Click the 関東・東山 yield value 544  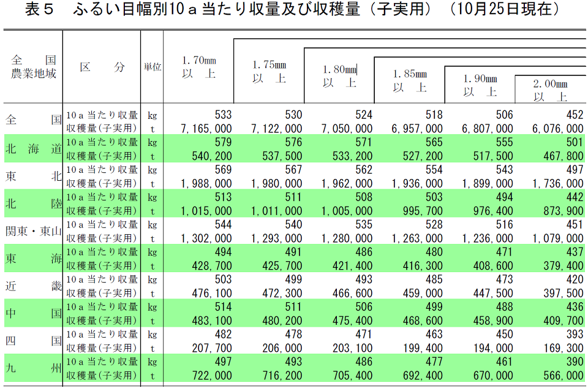coord(223,224)
